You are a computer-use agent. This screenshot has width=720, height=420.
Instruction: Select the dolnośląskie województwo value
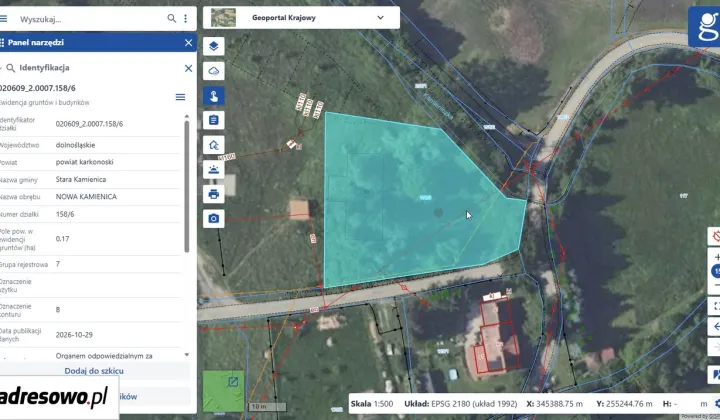[75, 145]
